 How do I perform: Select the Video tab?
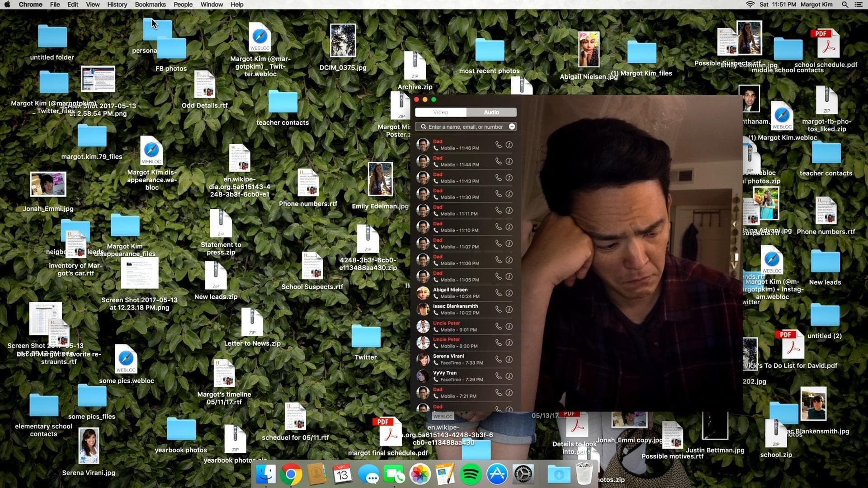(440, 112)
